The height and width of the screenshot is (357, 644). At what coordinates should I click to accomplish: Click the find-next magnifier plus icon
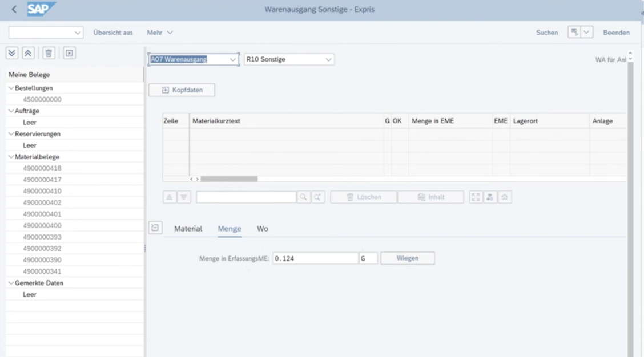coord(317,197)
